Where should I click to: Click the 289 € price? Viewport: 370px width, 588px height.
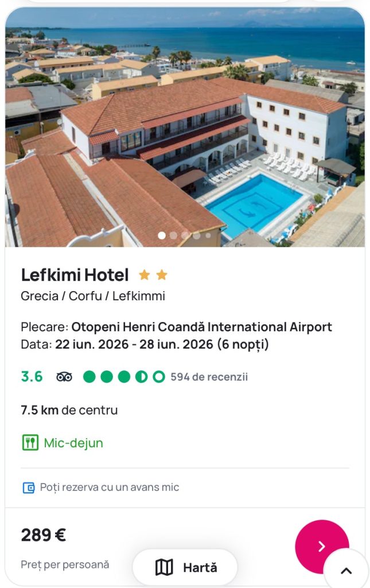pos(44,535)
